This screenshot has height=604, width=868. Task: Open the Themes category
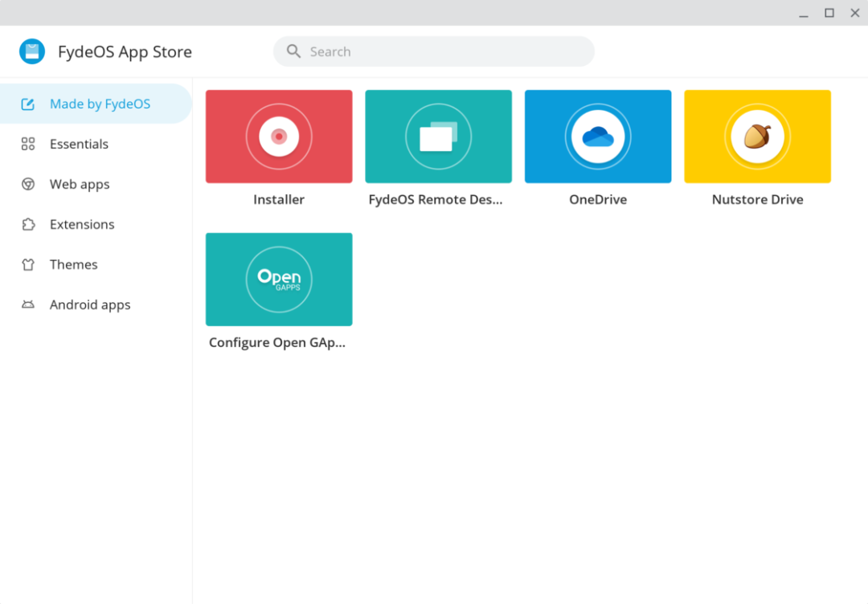point(96,265)
